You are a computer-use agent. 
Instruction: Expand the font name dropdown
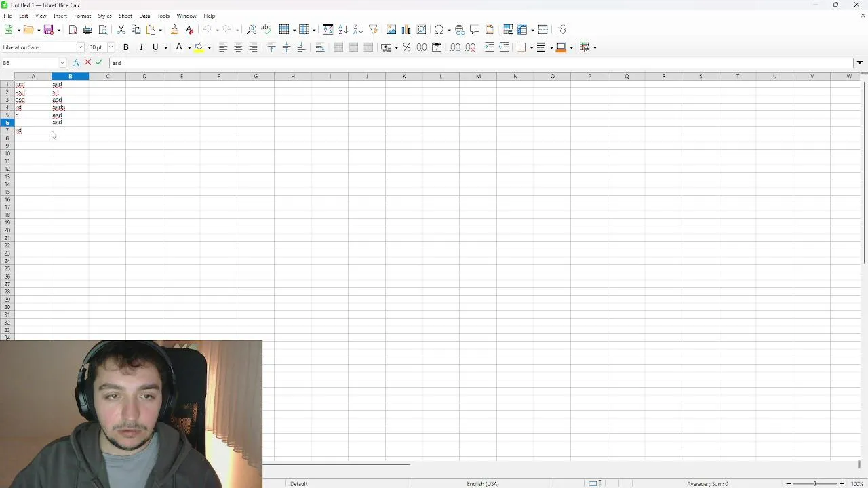pos(80,47)
